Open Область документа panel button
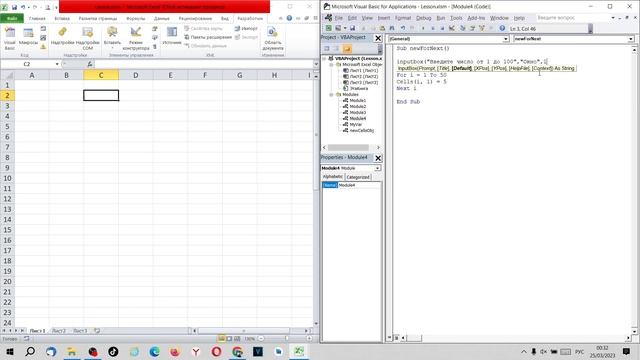Image resolution: width=640 pixels, height=360 pixels. [x=273, y=39]
